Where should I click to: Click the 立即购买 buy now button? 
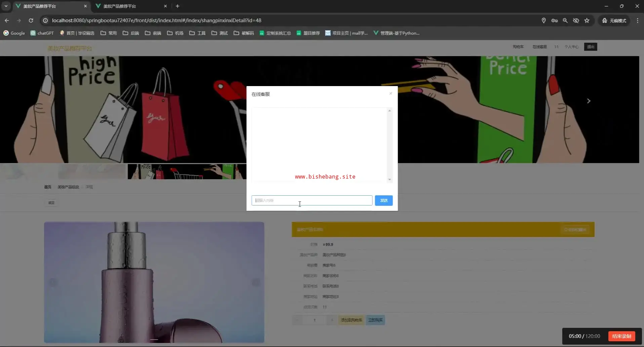(x=375, y=320)
